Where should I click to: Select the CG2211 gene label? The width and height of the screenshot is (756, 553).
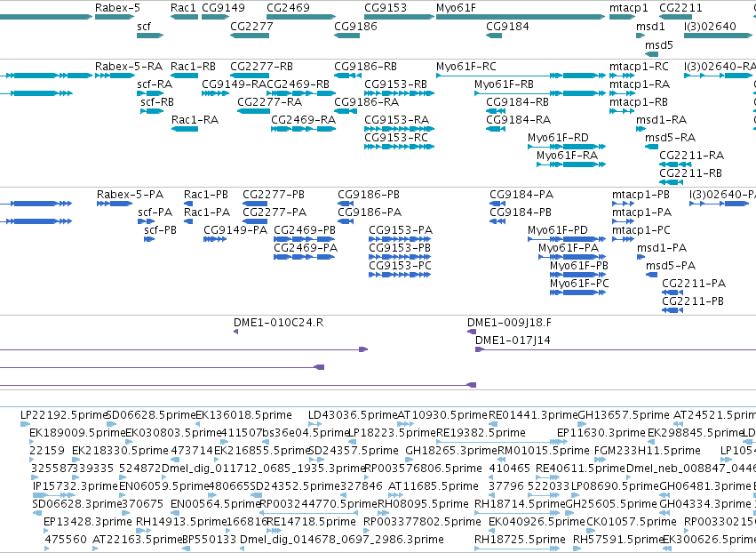[680, 8]
